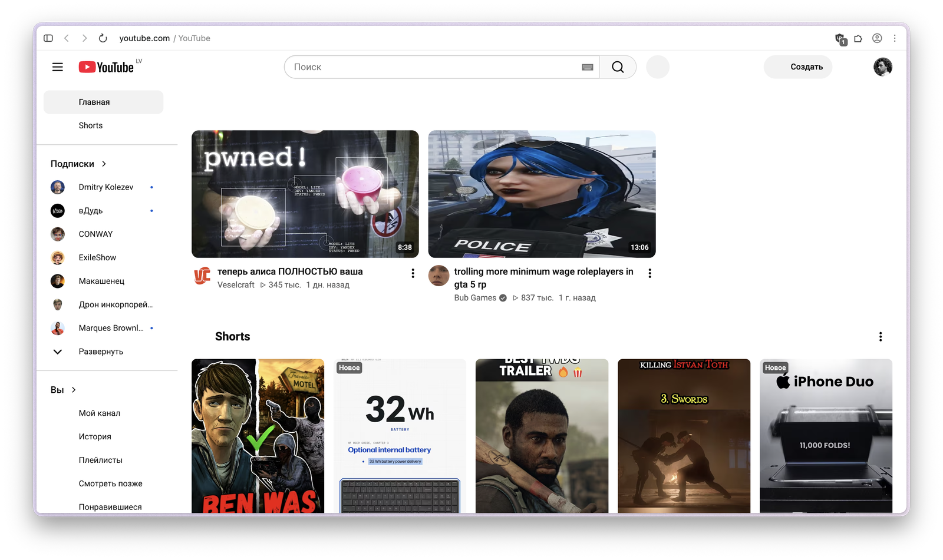Open the user account avatar menu
The width and height of the screenshot is (943, 560).
pyautogui.click(x=882, y=67)
